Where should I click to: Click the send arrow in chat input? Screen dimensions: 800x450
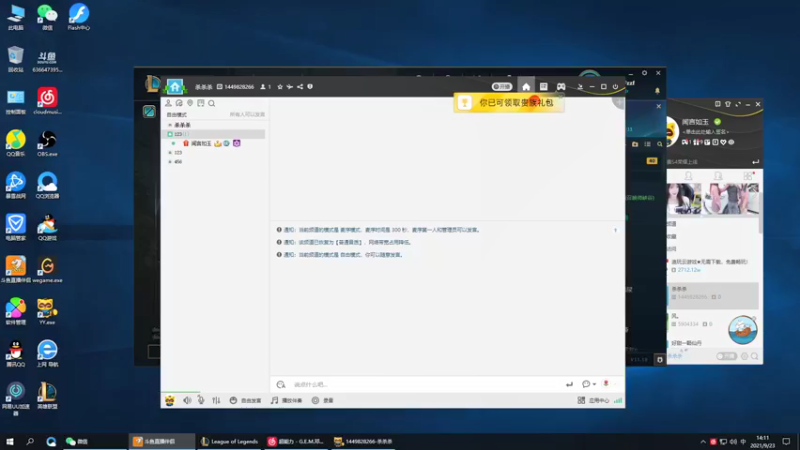pyautogui.click(x=569, y=384)
